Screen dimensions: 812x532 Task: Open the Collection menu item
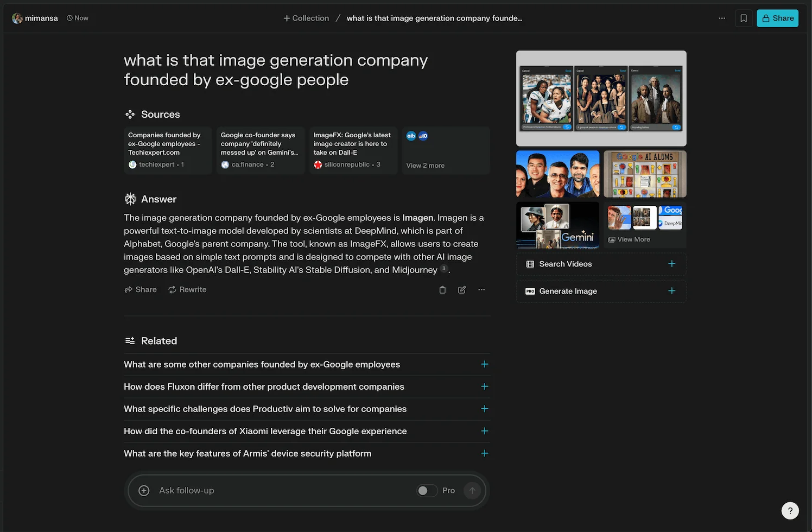(306, 18)
